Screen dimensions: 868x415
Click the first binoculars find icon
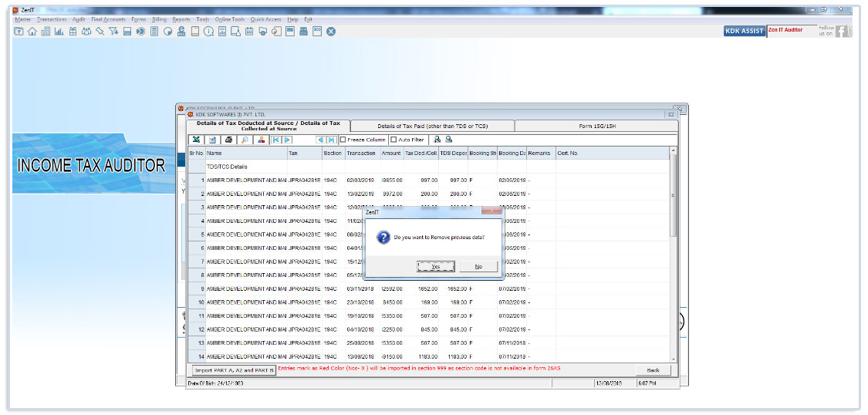coord(437,140)
